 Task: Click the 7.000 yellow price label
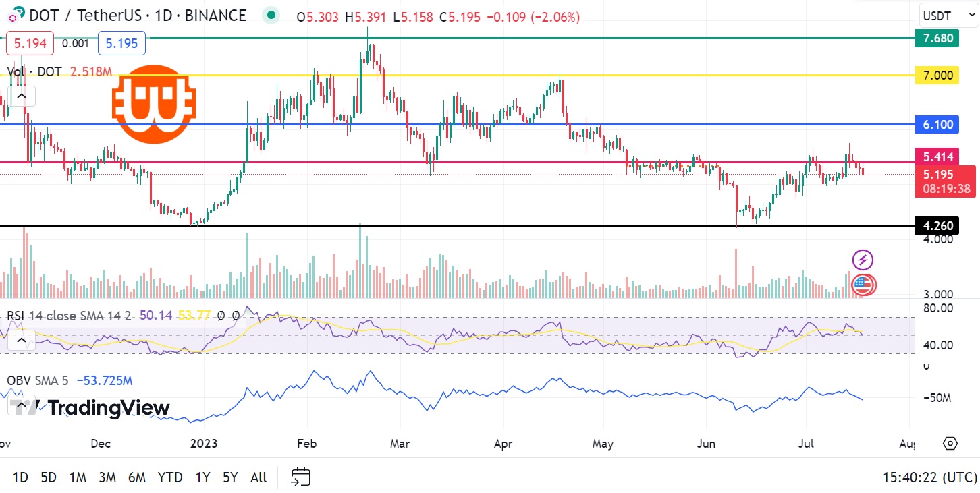(938, 76)
